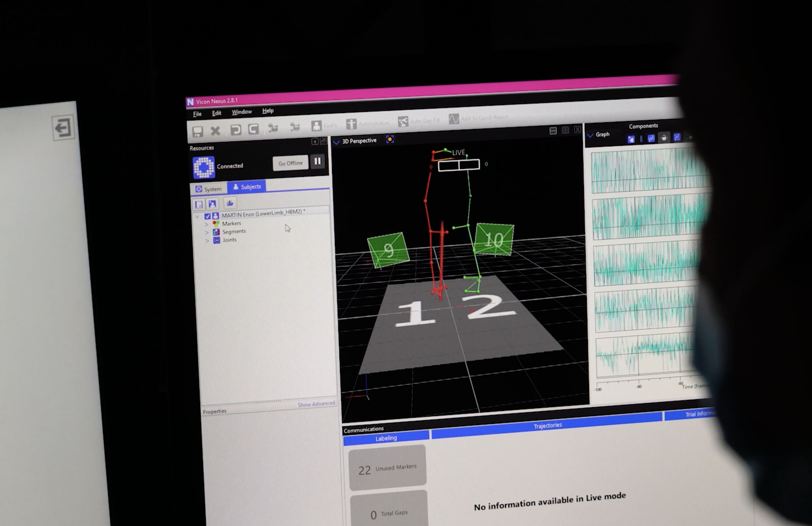Screen dimensions: 812x526
Task: Open the File menu
Action: tap(197, 114)
